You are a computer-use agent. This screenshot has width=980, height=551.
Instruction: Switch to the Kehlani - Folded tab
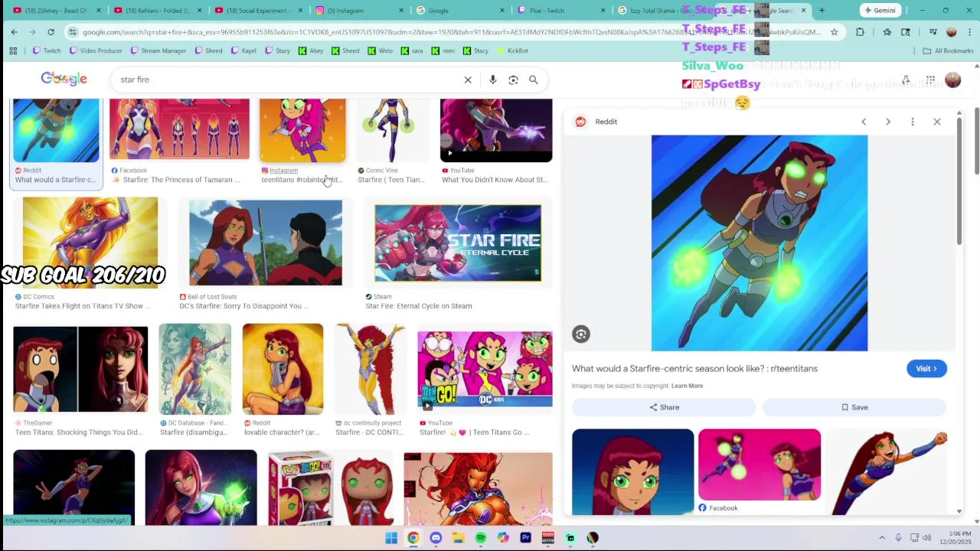157,11
